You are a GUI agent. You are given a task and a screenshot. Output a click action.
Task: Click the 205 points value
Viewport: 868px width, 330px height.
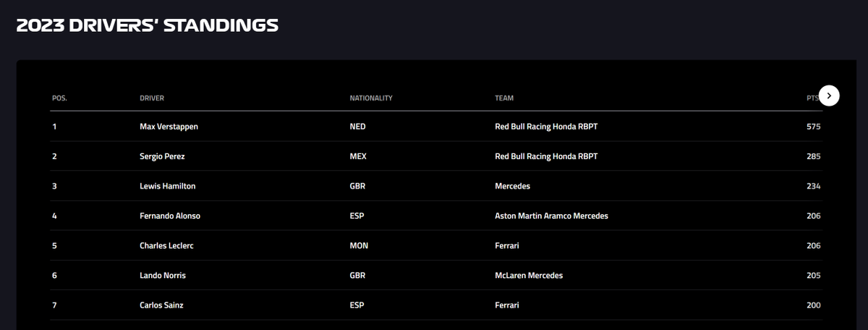tap(814, 275)
